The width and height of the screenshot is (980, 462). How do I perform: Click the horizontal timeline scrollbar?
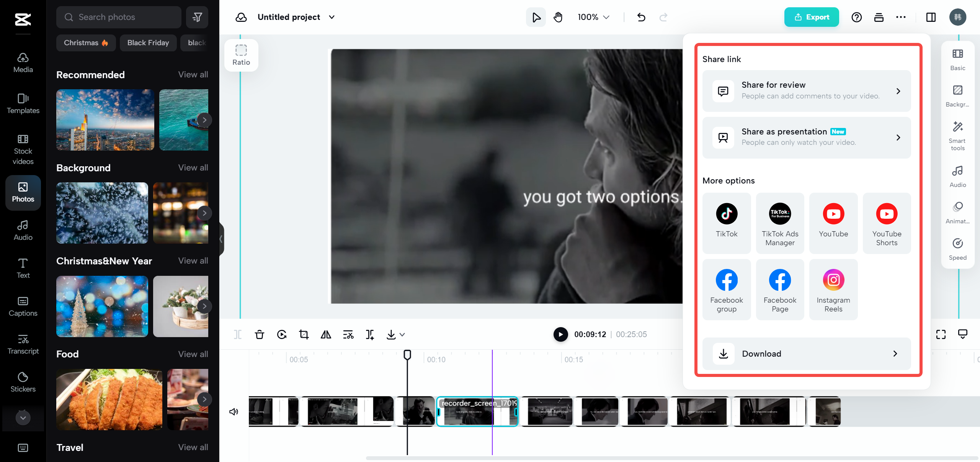tap(670, 458)
